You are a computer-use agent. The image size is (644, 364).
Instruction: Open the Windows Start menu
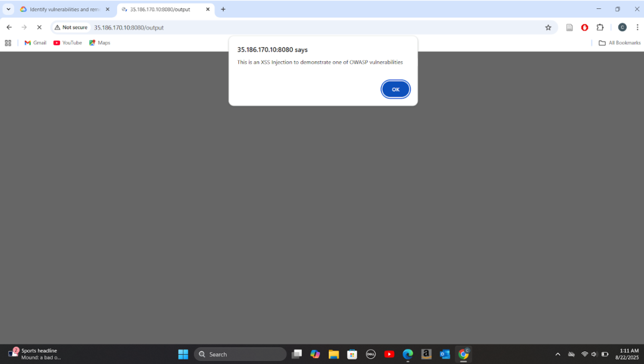click(x=183, y=354)
